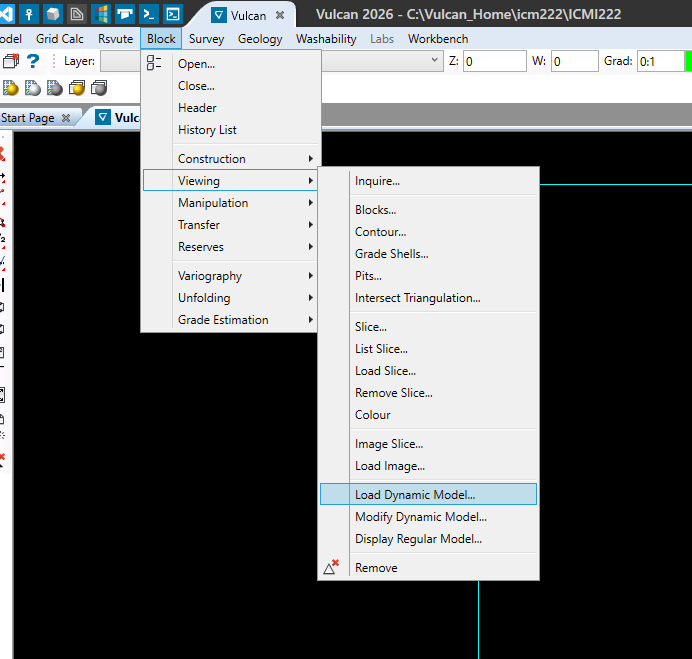Launch the Visual Studio Code icon in the top launcher bar
This screenshot has width=692, height=659.
6,14
